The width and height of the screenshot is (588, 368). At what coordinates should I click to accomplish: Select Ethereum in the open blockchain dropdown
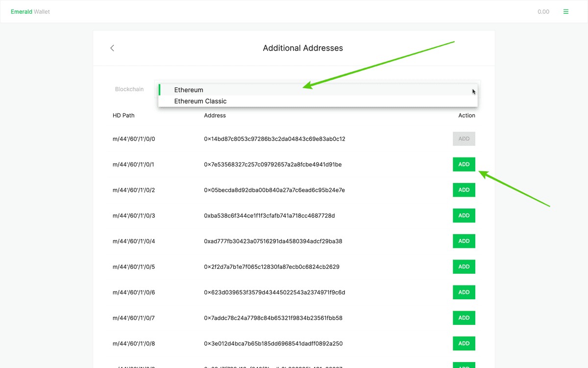189,90
